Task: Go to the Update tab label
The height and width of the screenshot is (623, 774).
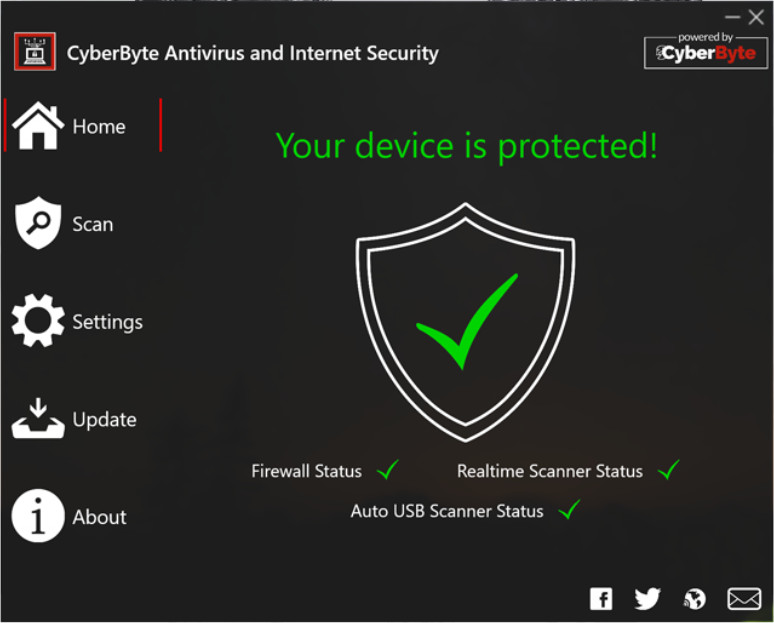Action: tap(104, 420)
